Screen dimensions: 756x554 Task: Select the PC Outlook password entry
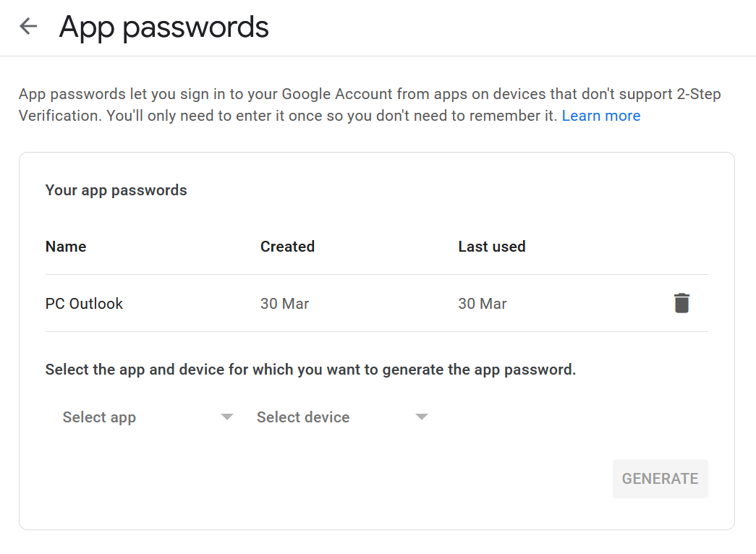pos(84,303)
